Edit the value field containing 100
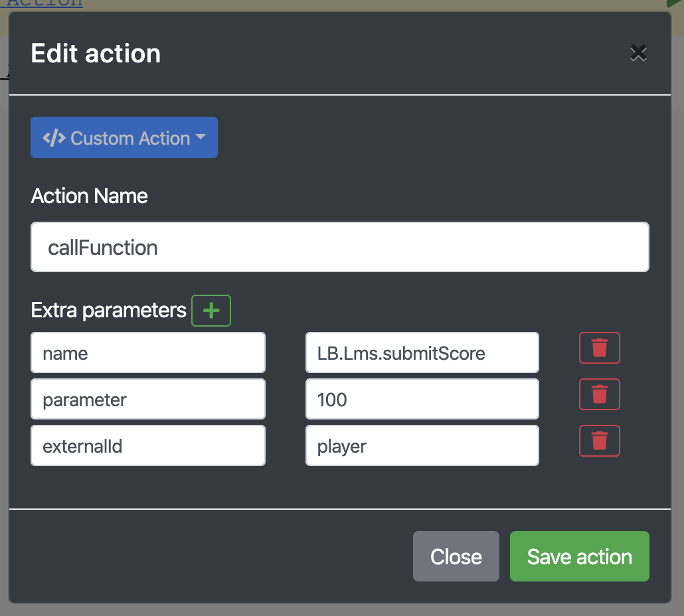Screen dimensions: 684x616 [x=422, y=400]
